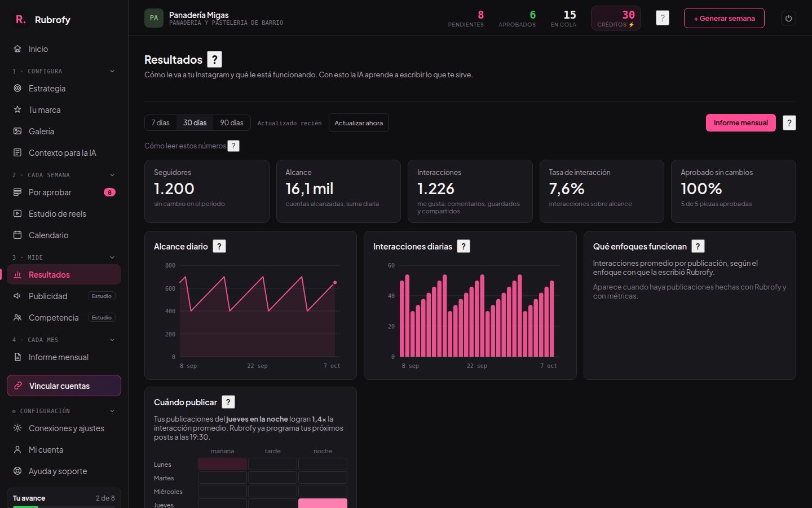The width and height of the screenshot is (812, 508).
Task: Click the header help question mark icon
Action: point(663,18)
